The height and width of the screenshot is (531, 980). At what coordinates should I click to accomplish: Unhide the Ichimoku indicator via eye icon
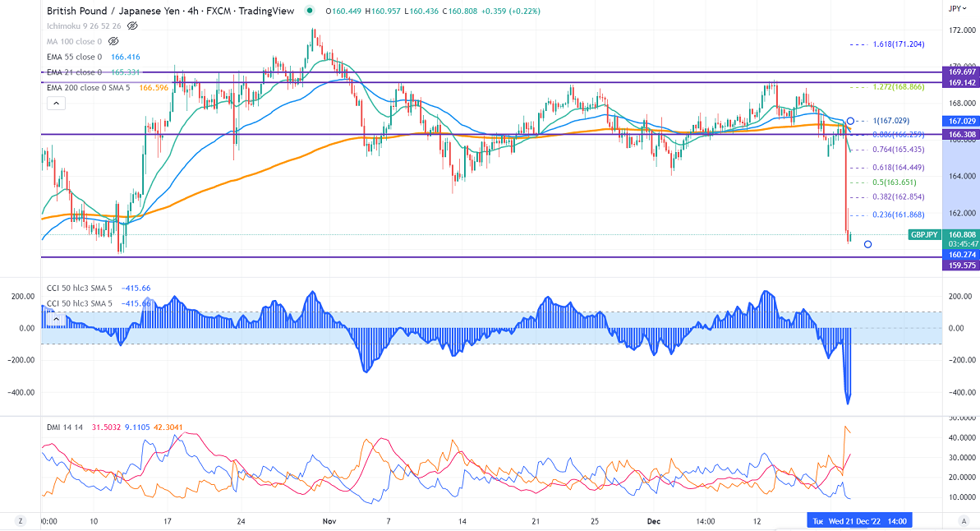point(132,26)
